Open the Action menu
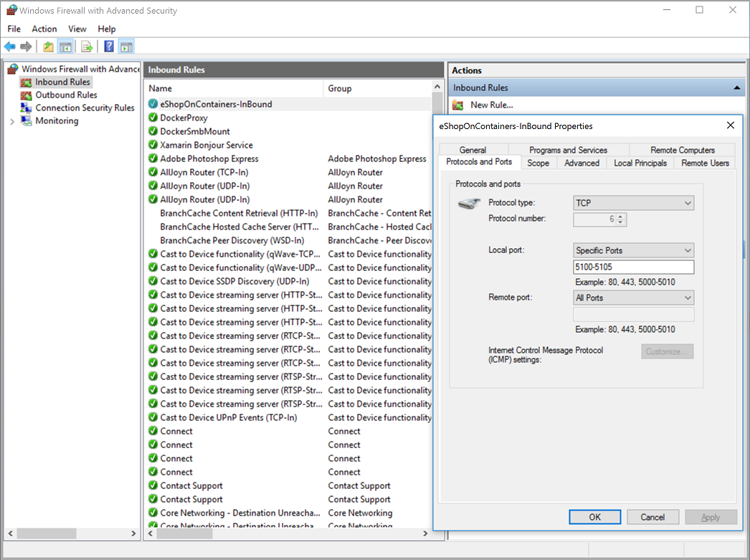This screenshot has width=750, height=560. coord(44,29)
